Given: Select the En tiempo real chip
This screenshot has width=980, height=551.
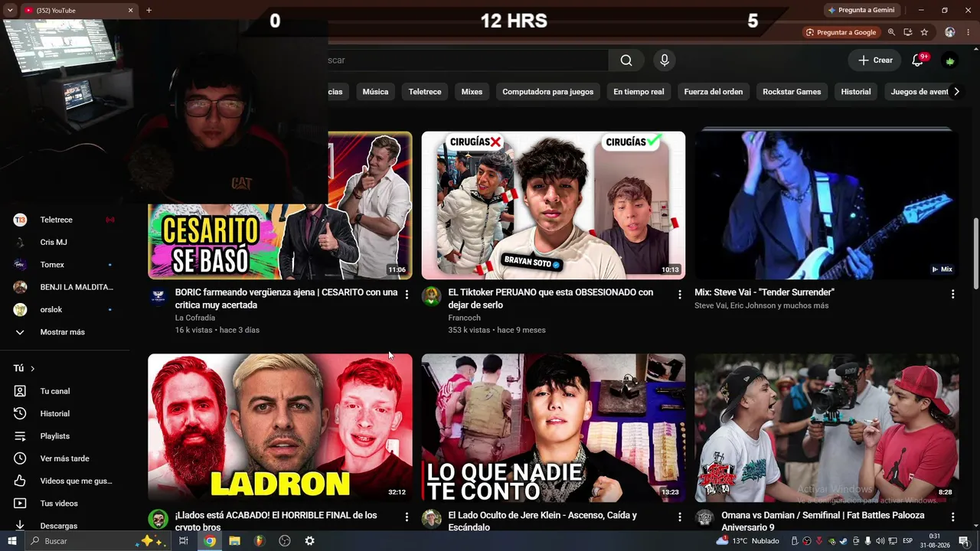Looking at the screenshot, I should [x=639, y=92].
